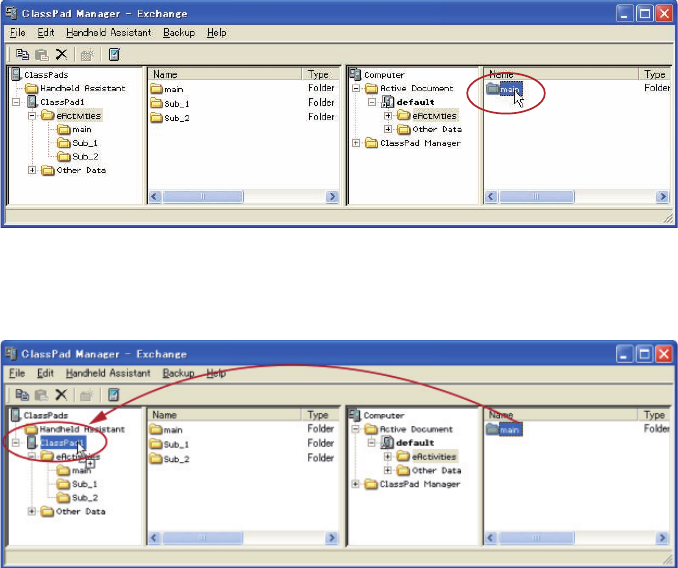Screen dimensions: 678x568
Task: Collapse the highlighted eActivities node under ClassPad1 in the upper window
Action: point(32,116)
